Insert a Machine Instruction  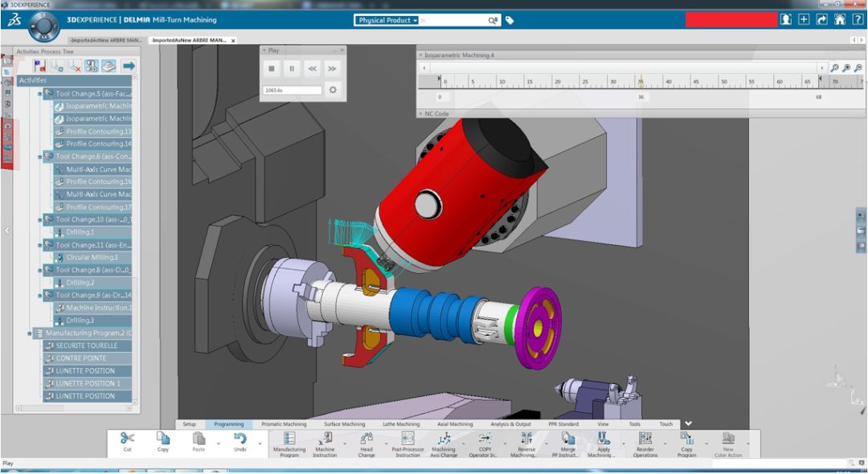325,444
